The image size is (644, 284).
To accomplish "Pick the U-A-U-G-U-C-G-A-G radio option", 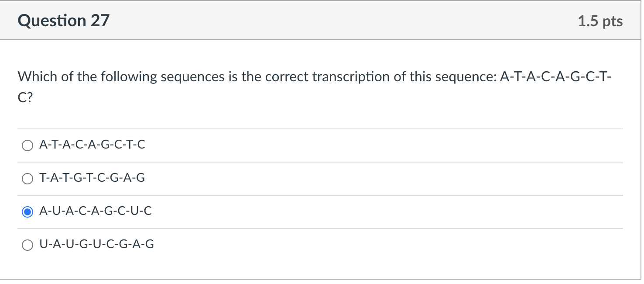I will click(27, 246).
